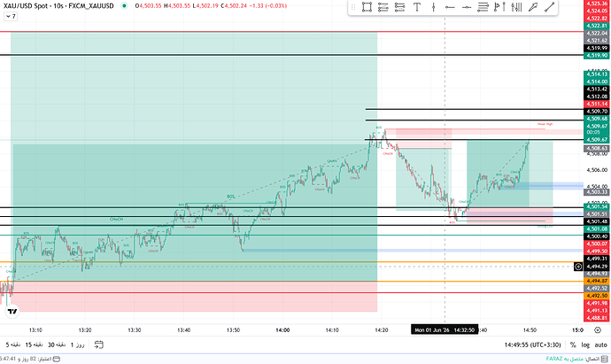Screen dimensions: 611x364
Task: Toggle log scale mode
Action: 585,345
